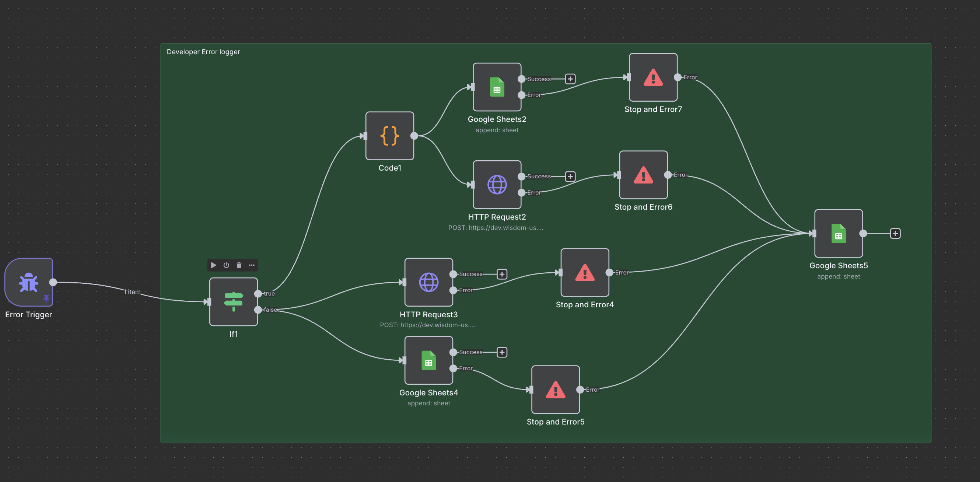Deactivate If1 node with power icon
This screenshot has height=482, width=980.
click(x=226, y=265)
